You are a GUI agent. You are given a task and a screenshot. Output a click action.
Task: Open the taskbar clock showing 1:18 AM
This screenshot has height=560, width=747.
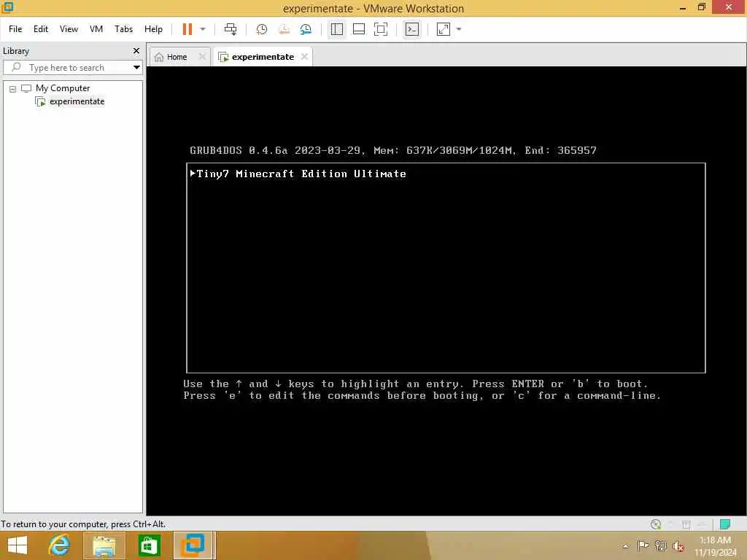pos(715,546)
